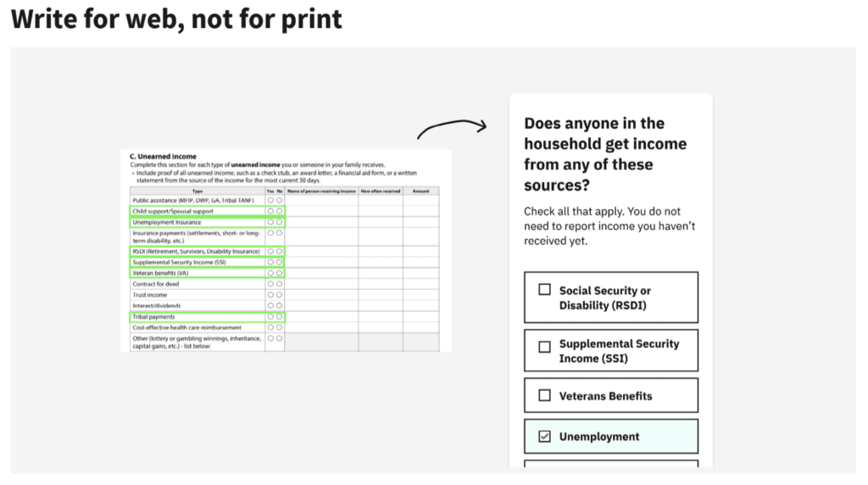
Task: Click the 'Amount' column header
Action: (x=420, y=191)
